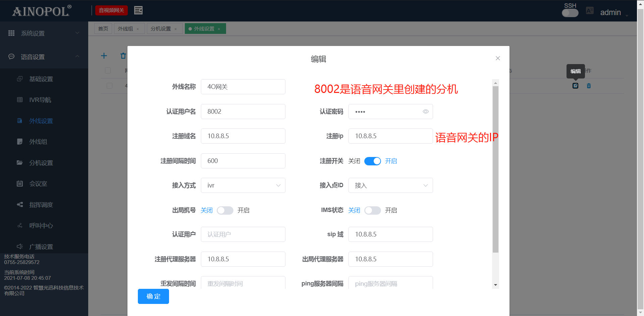644x316 pixels.
Task: Open 会议室 in the sidebar
Action: (x=38, y=184)
